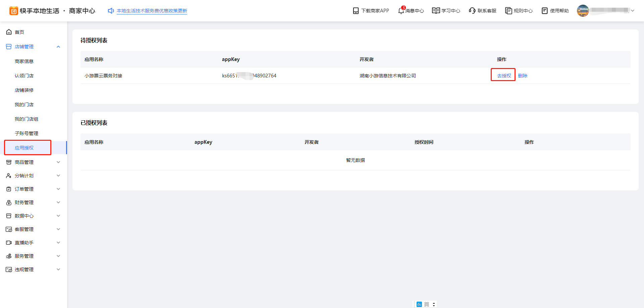Go to 首页 in the sidebar
This screenshot has height=308, width=644.
[x=19, y=32]
